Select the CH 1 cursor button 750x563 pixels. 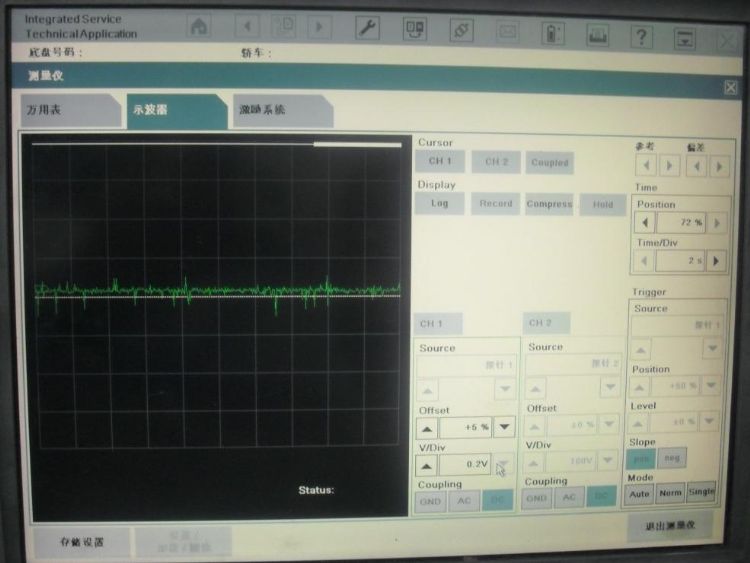pos(440,161)
